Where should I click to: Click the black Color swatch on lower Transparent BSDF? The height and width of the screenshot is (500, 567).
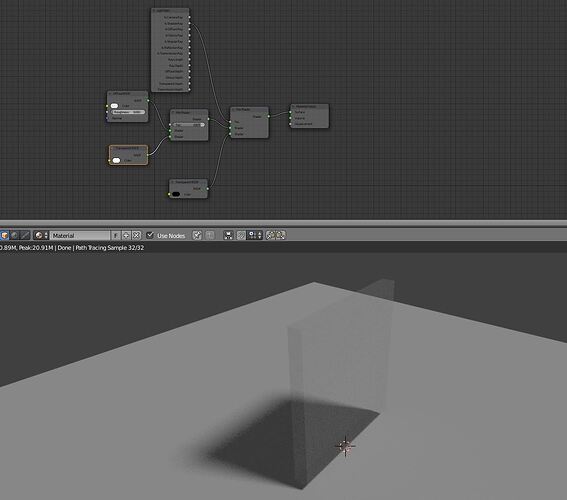[x=176, y=194]
